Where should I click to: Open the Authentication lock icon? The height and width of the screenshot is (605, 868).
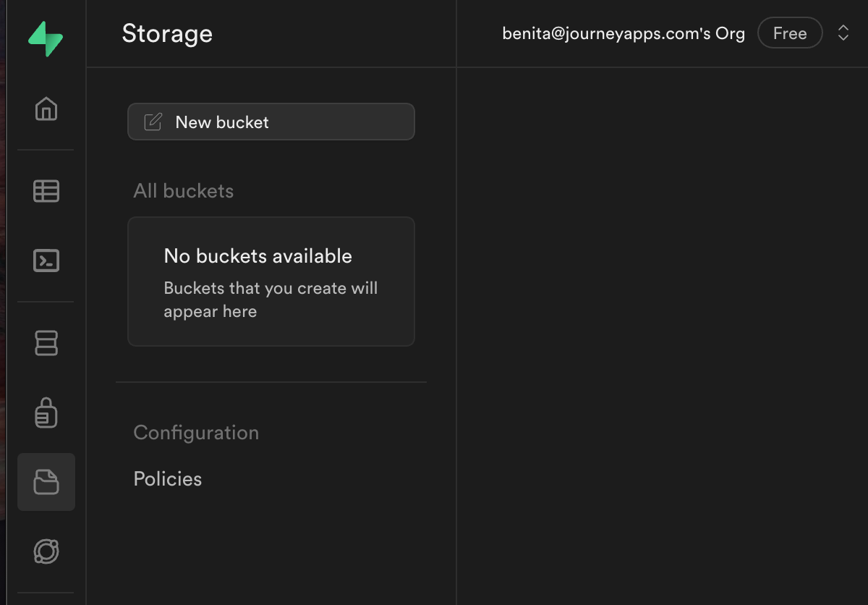(x=46, y=412)
